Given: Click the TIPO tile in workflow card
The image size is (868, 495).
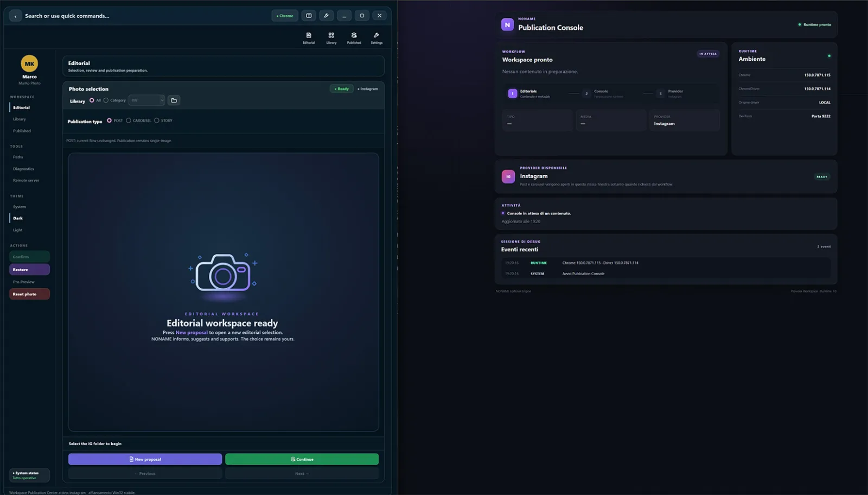Looking at the screenshot, I should [537, 120].
